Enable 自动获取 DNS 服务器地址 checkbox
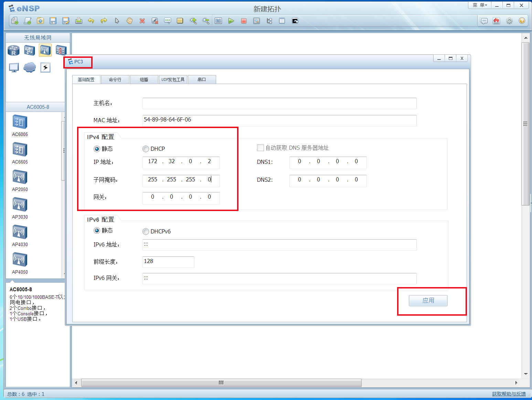The image size is (532, 400). (260, 147)
